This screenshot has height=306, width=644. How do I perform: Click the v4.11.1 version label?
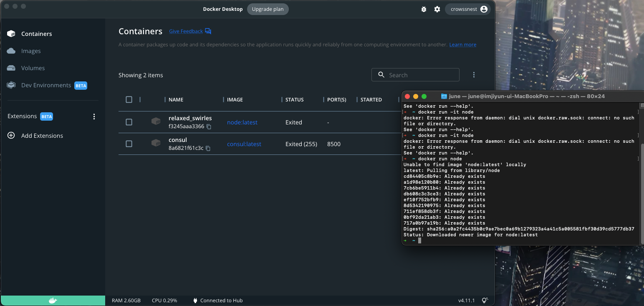coord(466,301)
